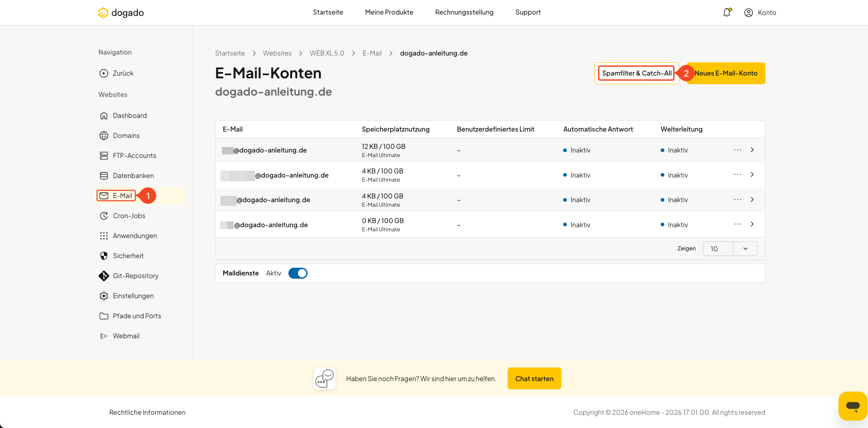The height and width of the screenshot is (428, 868).
Task: Click the Datenbanken database icon
Action: pos(104,176)
